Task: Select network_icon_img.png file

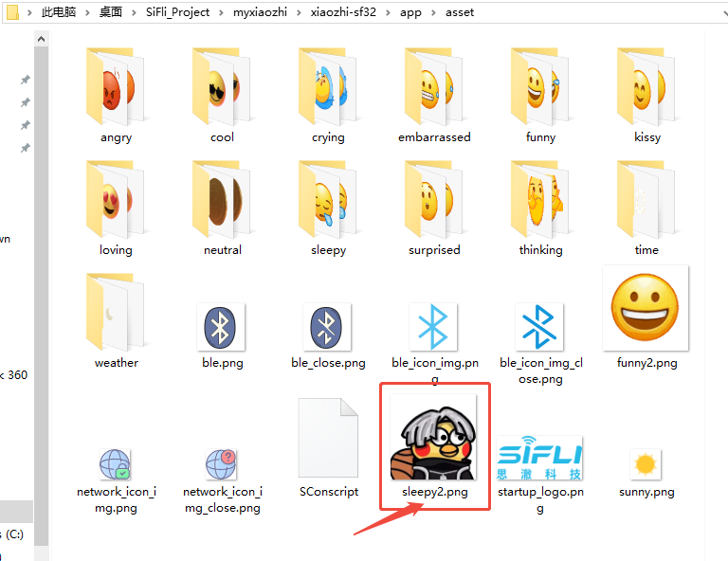Action: click(116, 481)
